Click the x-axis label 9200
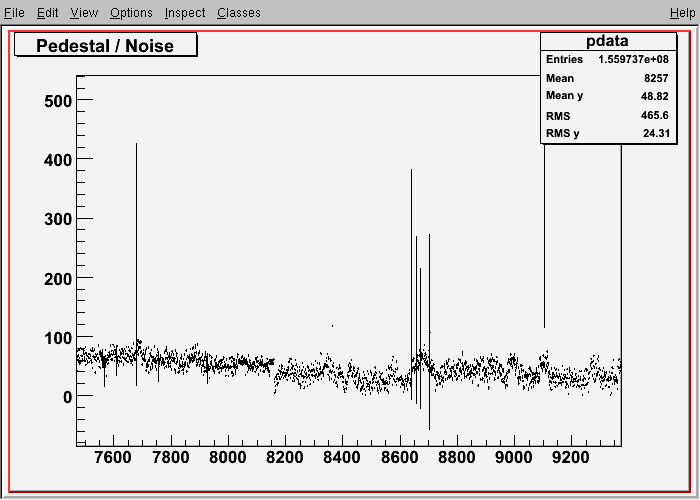The width and height of the screenshot is (700, 500). coord(571,458)
